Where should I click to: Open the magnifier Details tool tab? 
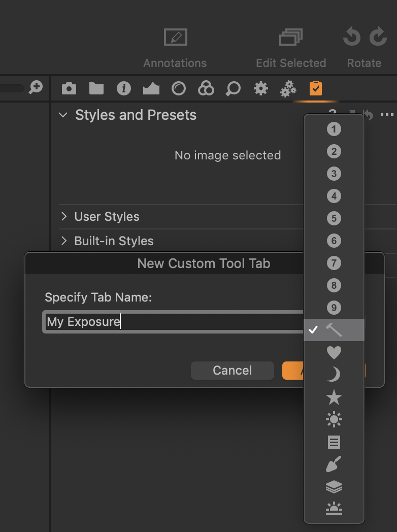(233, 89)
